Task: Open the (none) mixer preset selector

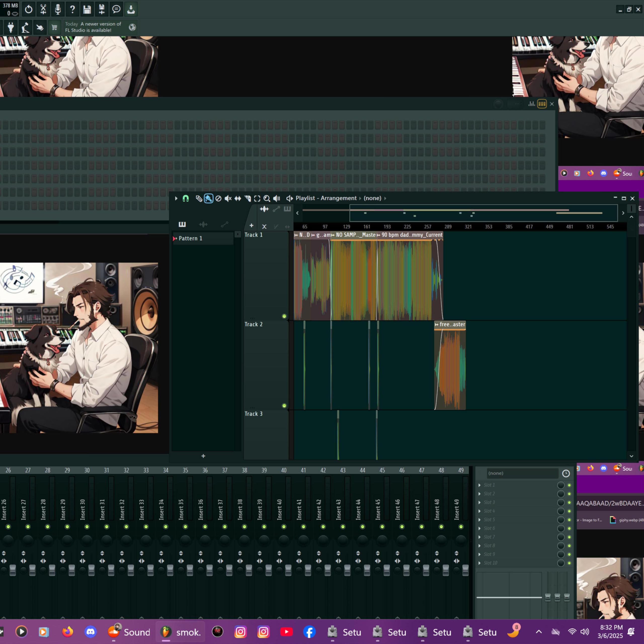Action: pos(522,473)
